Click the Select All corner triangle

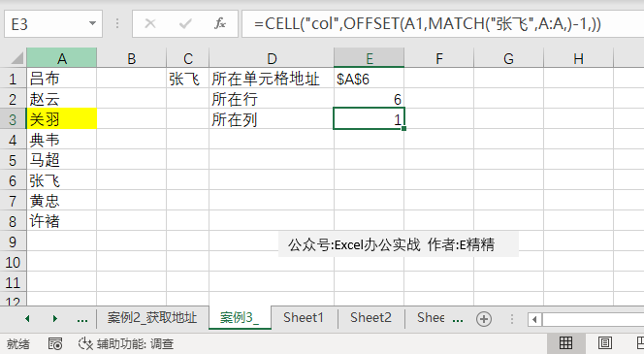pos(16,58)
